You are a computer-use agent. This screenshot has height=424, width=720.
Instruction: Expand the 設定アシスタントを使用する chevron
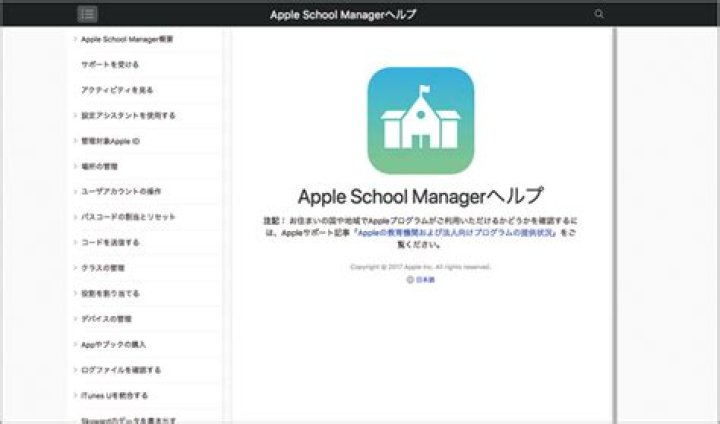[75, 115]
